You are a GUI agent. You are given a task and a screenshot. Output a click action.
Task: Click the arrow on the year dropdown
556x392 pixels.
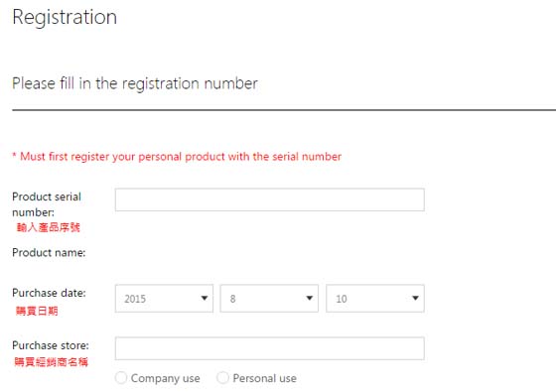click(205, 298)
